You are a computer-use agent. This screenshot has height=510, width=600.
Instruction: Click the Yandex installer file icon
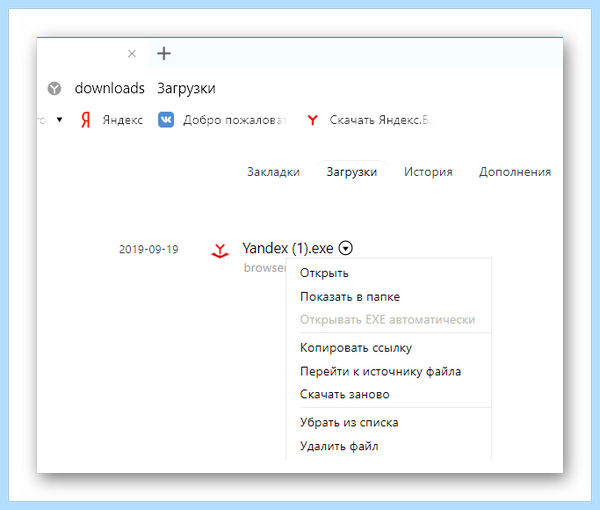[220, 251]
